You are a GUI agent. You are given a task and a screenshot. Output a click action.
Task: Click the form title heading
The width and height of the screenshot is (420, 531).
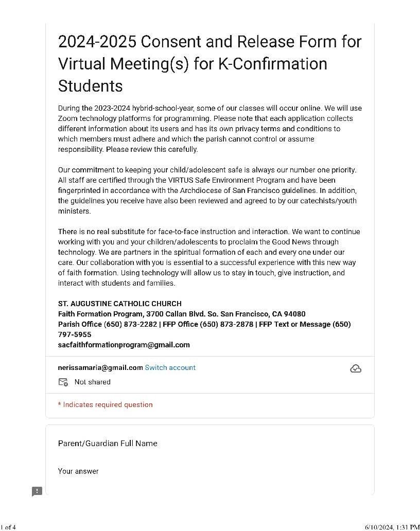click(x=209, y=64)
